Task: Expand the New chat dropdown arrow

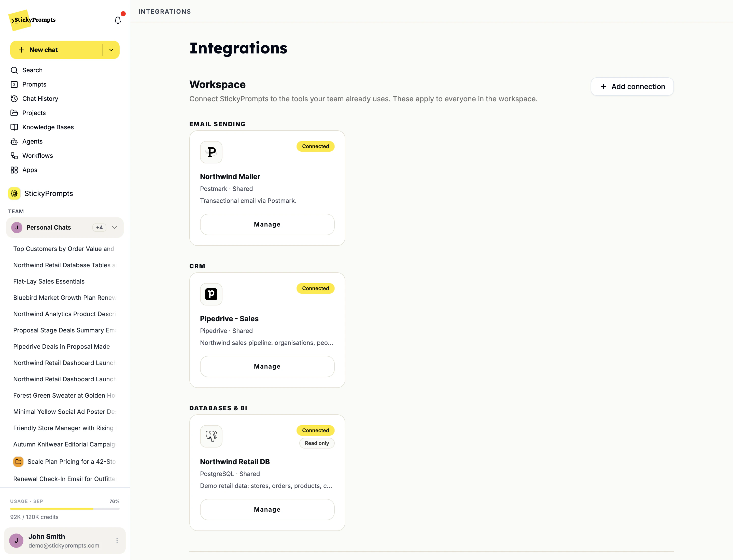Action: click(x=111, y=50)
